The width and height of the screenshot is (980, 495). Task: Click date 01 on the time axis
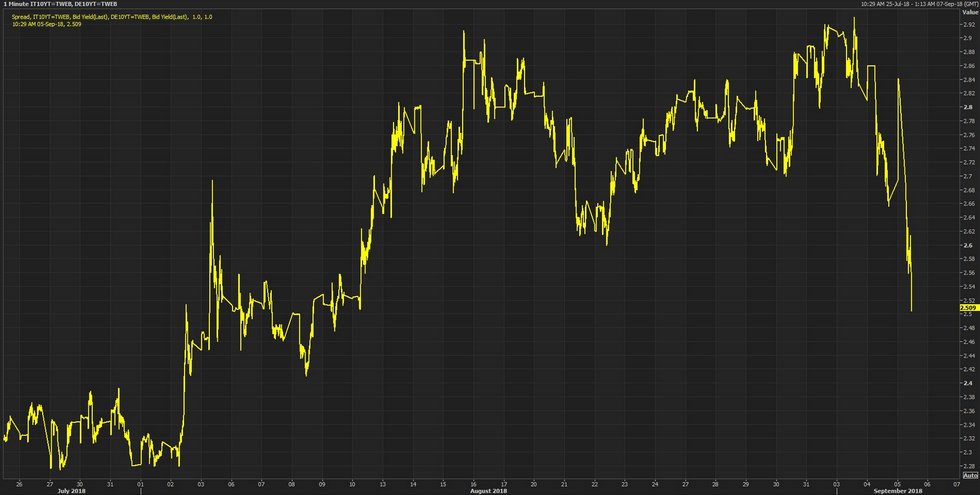point(140,484)
